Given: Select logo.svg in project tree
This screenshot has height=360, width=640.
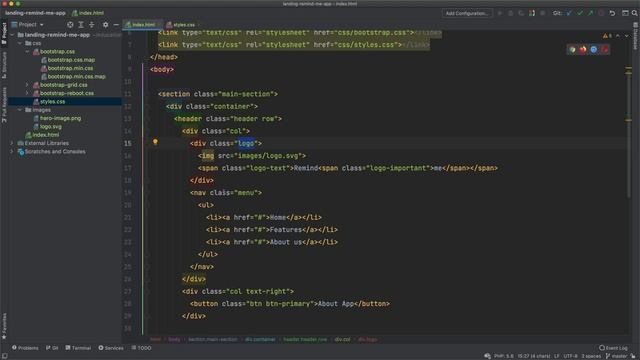Looking at the screenshot, I should point(51,127).
